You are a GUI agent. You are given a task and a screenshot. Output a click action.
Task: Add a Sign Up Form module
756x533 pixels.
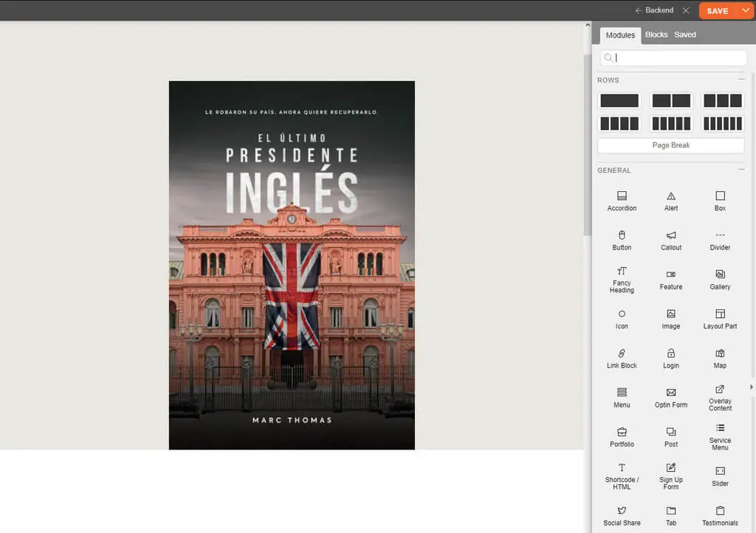tap(670, 477)
